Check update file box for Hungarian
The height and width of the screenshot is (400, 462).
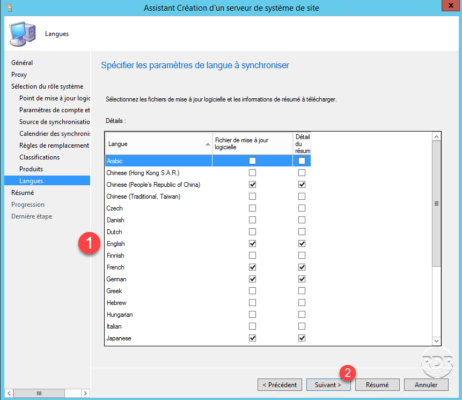(252, 314)
